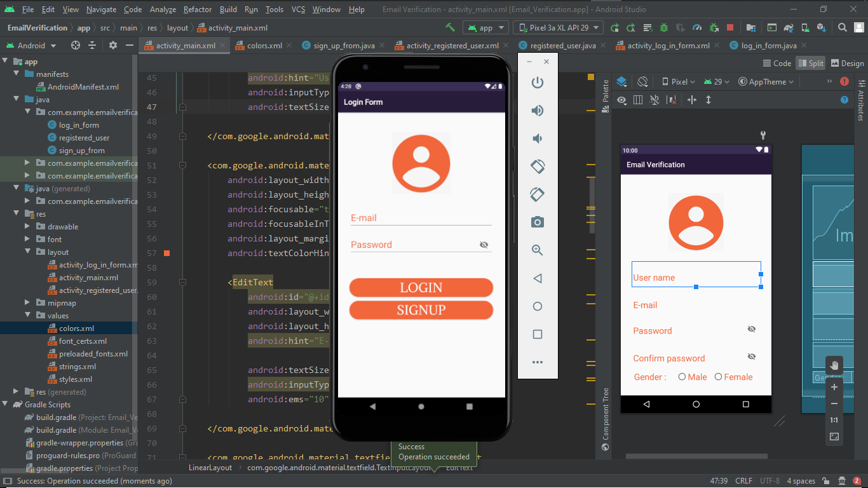Open emulator extended controls three dots
The height and width of the screenshot is (488, 868).
click(x=538, y=362)
